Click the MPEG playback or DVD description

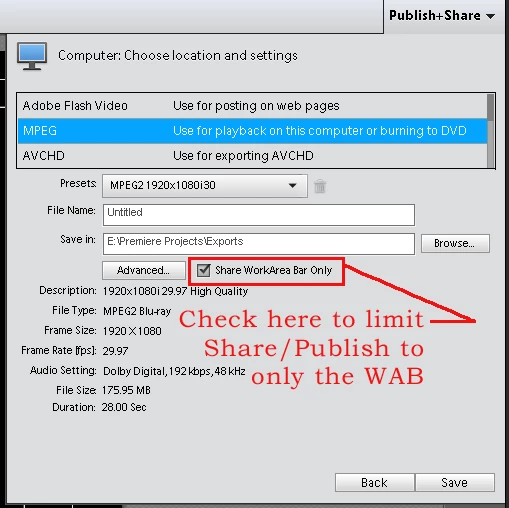point(319,131)
